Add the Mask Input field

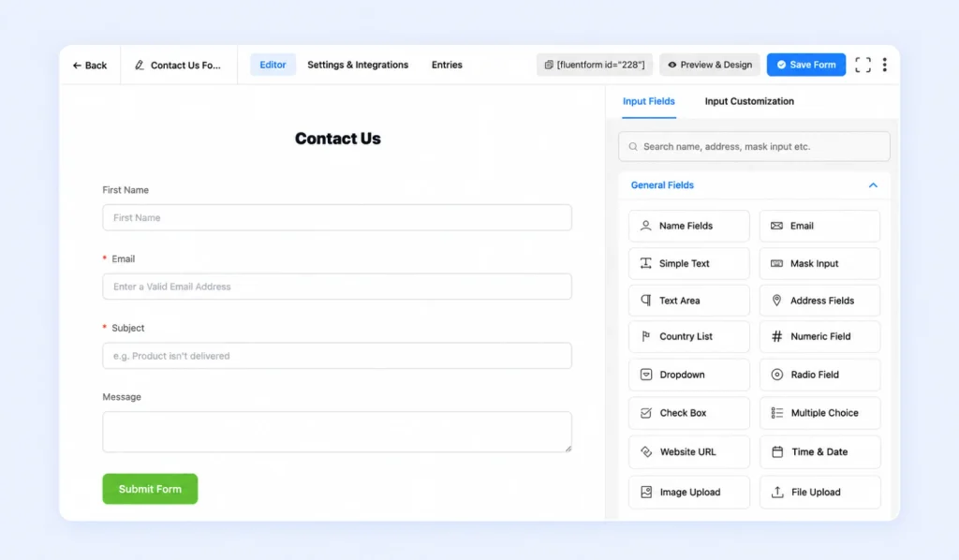(x=819, y=263)
